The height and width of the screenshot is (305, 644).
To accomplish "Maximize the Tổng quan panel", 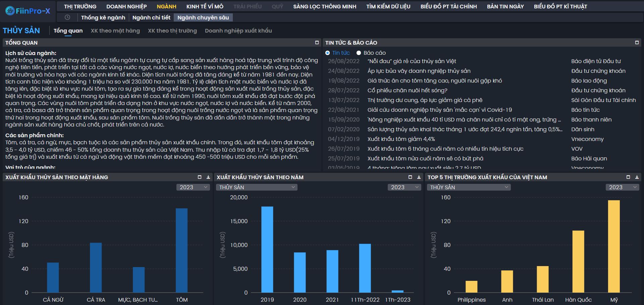I will click(x=317, y=43).
